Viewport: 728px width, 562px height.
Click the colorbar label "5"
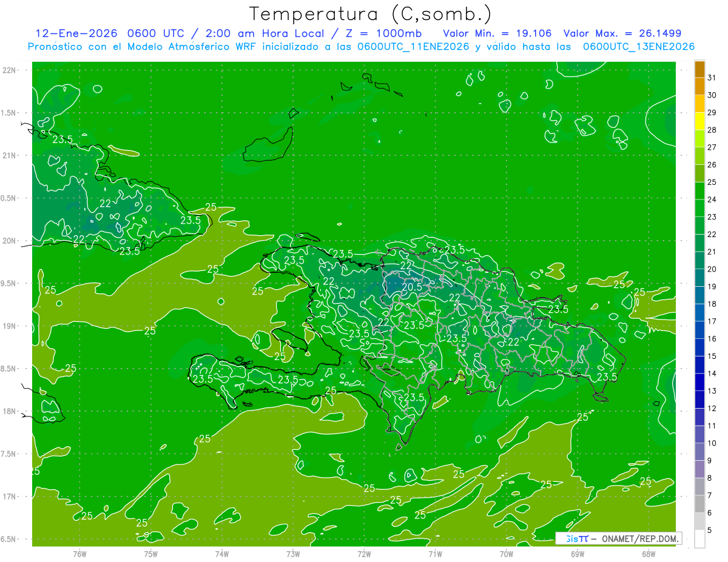coord(710,530)
